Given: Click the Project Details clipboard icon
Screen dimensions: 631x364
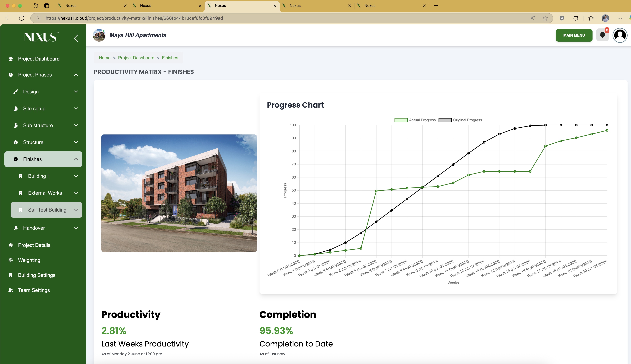Looking at the screenshot, I should click(10, 245).
